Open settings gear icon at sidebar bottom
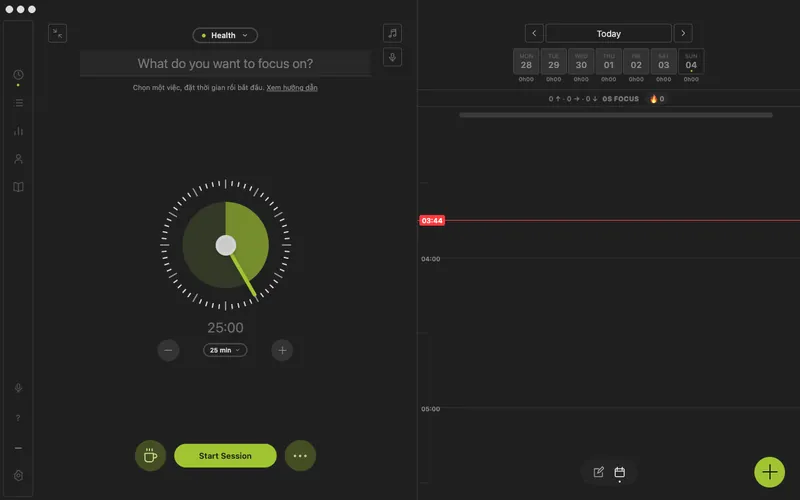Viewport: 800px width, 500px height. coord(18,476)
